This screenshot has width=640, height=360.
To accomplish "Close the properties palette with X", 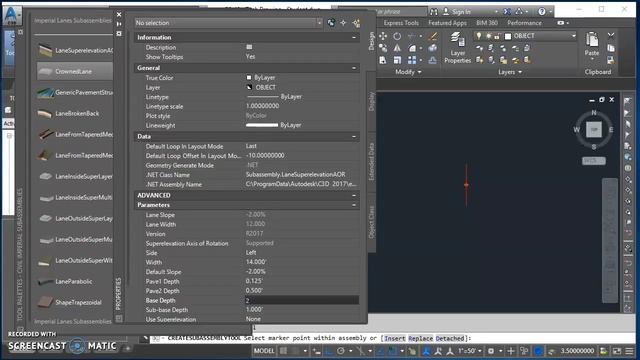I will coord(119,15).
